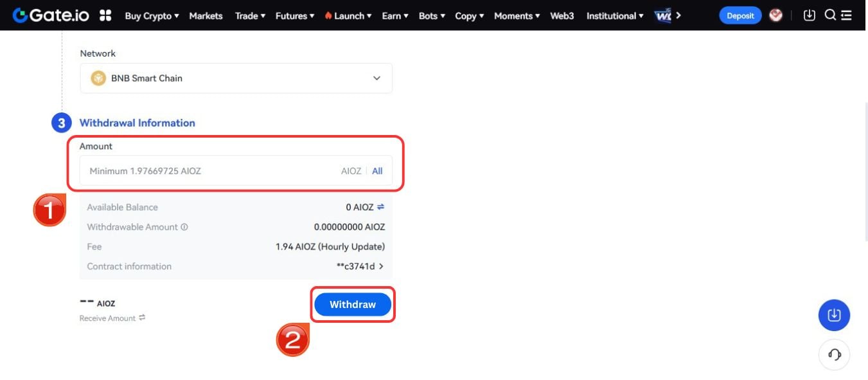The image size is (868, 380).
Task: Click the page vertical scrollbar
Action: [865, 170]
